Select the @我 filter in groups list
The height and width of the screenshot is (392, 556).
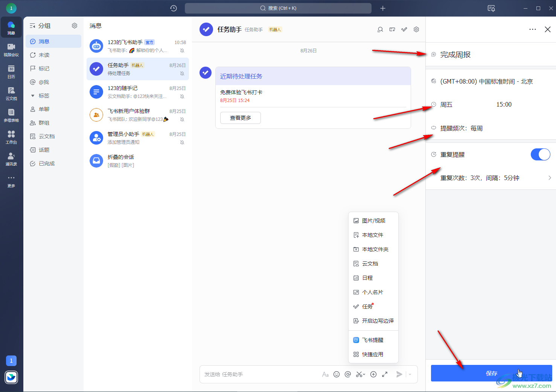(53, 82)
